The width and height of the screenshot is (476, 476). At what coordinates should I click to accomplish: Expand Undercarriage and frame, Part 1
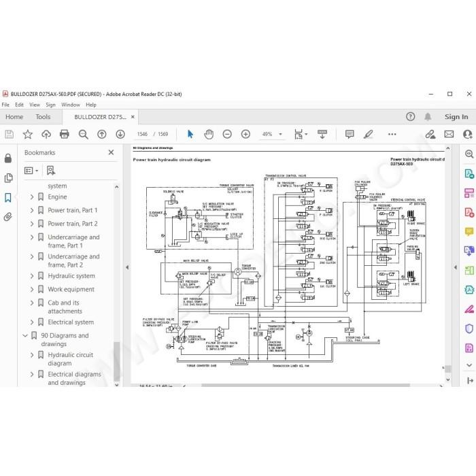click(32, 237)
